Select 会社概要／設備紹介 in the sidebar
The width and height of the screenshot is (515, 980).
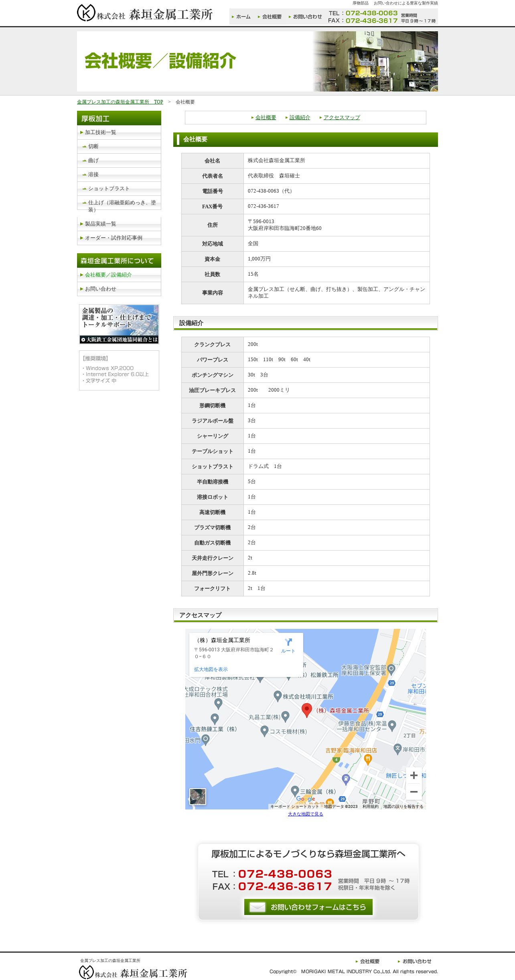[119, 275]
